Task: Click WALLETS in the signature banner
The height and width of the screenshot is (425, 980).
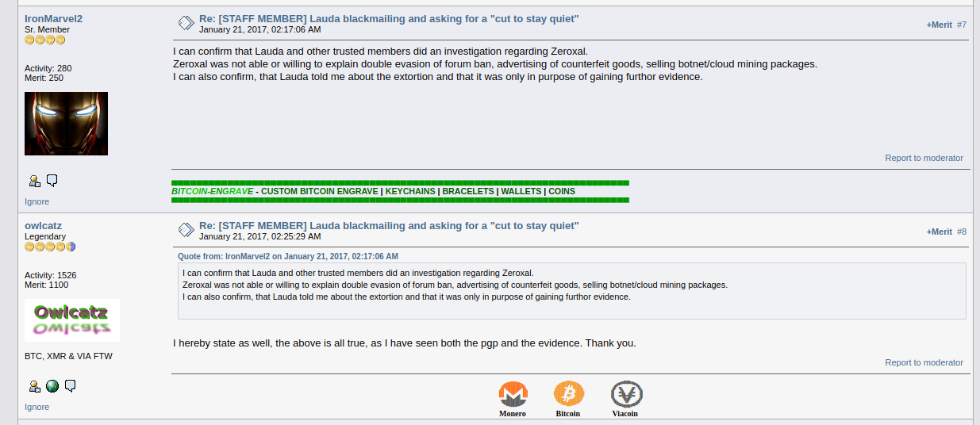Action: pyautogui.click(x=521, y=191)
